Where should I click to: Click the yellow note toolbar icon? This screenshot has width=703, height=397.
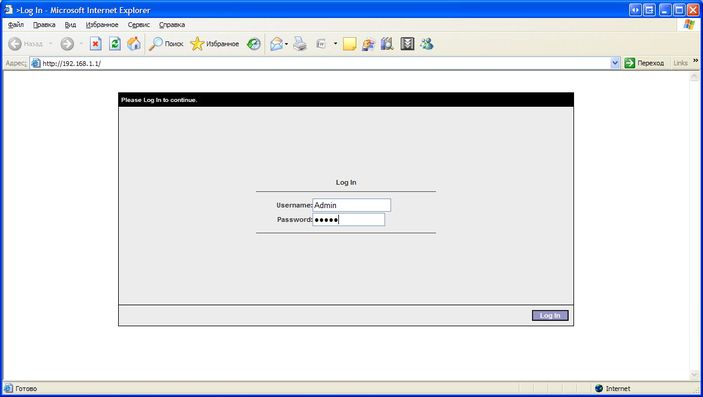tap(350, 44)
